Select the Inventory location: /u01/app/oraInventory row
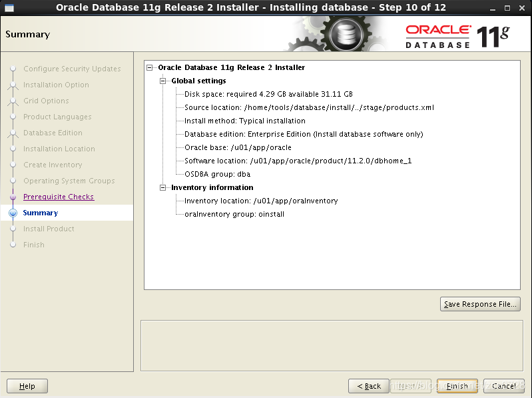 coord(261,201)
